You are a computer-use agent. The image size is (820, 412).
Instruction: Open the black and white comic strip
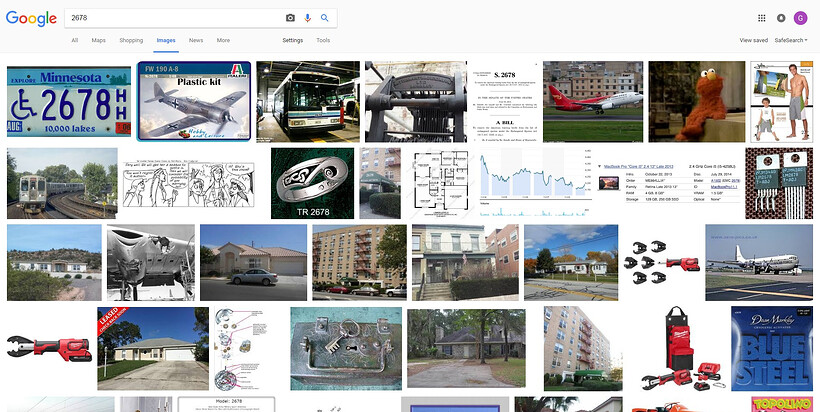pos(189,184)
